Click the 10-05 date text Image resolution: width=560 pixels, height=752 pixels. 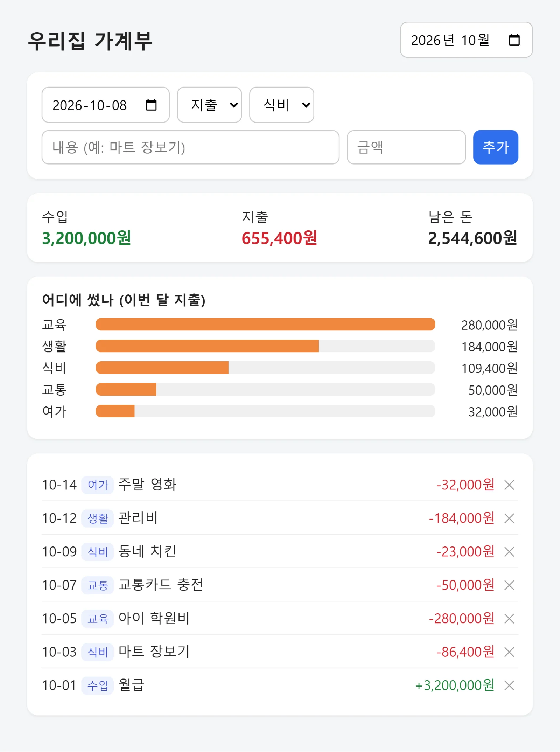[x=59, y=619]
